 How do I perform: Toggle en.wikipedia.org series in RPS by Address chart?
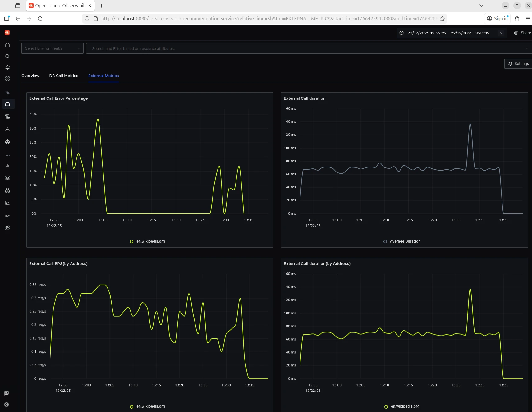coord(150,406)
